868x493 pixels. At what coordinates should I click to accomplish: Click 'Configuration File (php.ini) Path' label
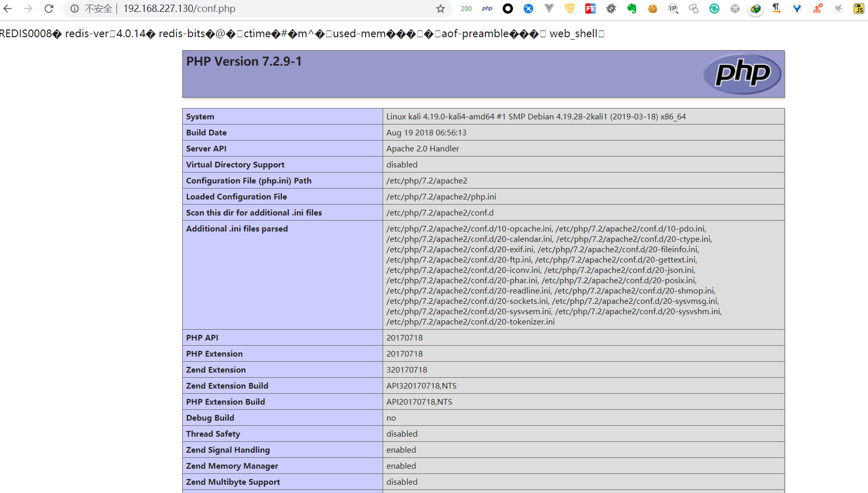248,181
